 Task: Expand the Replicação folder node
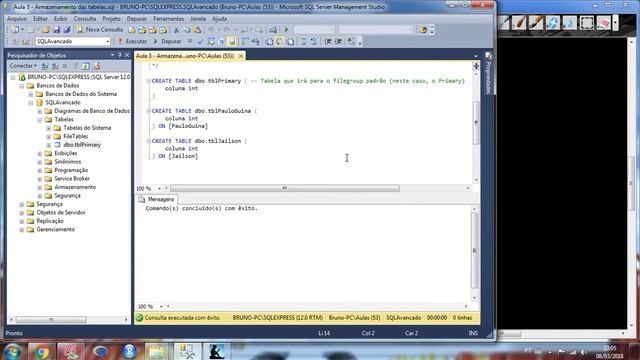22,221
